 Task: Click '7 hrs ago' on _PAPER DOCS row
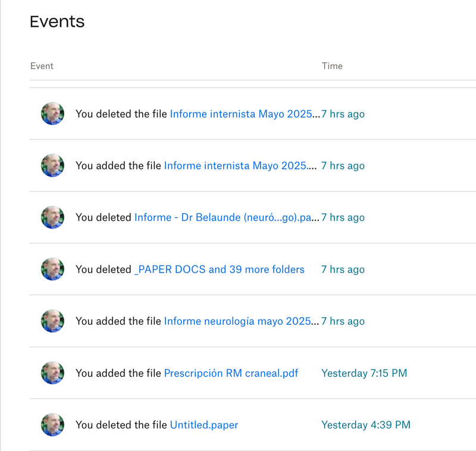(343, 270)
